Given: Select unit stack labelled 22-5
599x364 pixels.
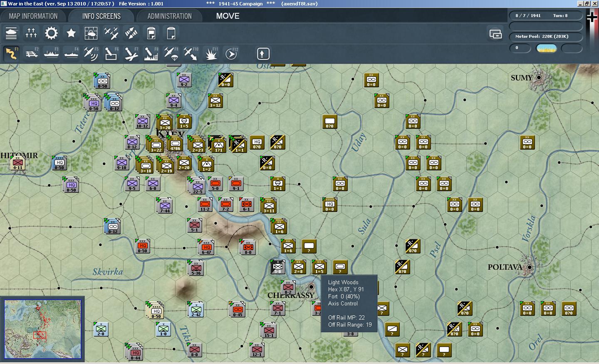Looking at the screenshot, I should click(x=197, y=186).
